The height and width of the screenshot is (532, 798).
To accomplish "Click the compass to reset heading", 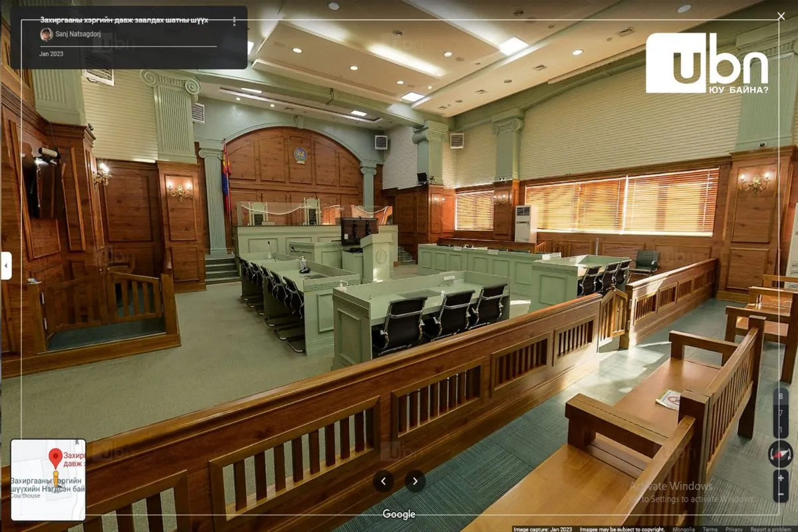I will click(x=781, y=454).
